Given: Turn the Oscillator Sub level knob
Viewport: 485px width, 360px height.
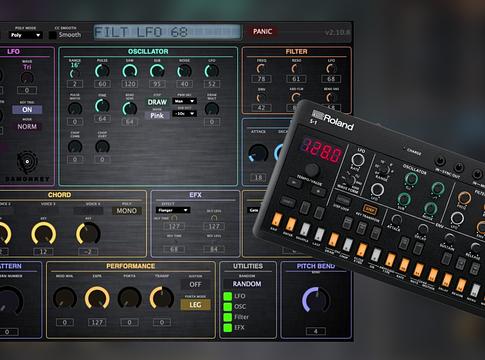Looking at the screenshot, I should 157,71.
